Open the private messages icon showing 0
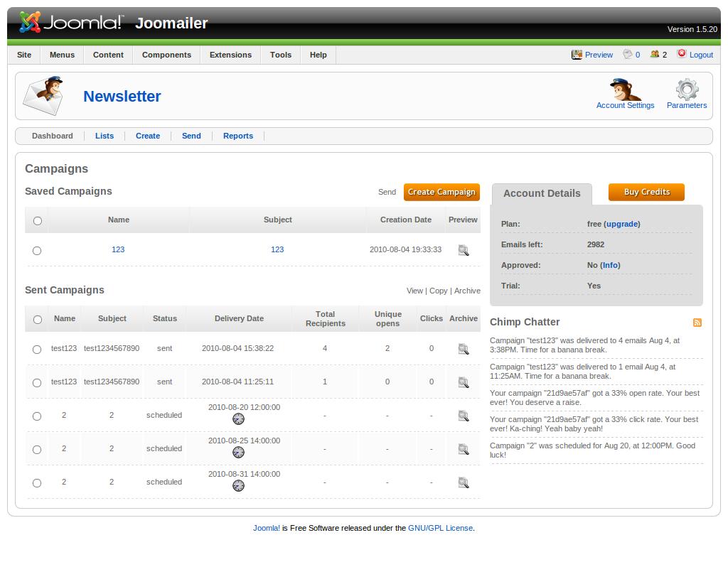Screen dimensions: 728x567 click(x=628, y=54)
